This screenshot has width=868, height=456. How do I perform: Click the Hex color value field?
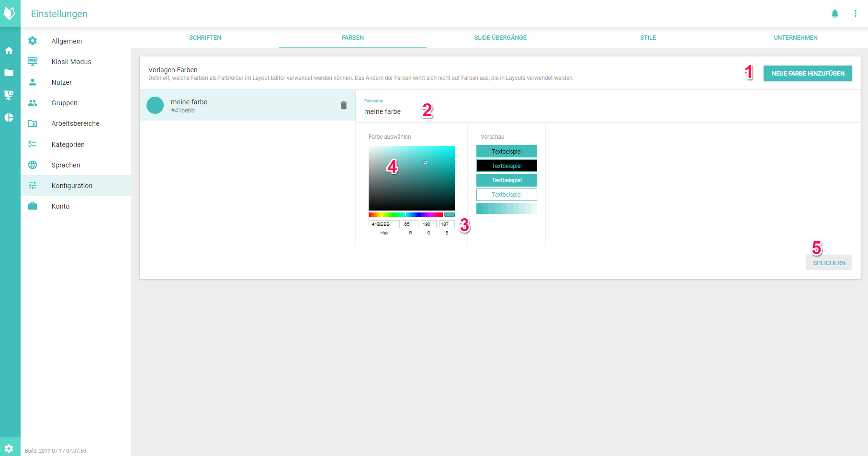click(x=383, y=224)
